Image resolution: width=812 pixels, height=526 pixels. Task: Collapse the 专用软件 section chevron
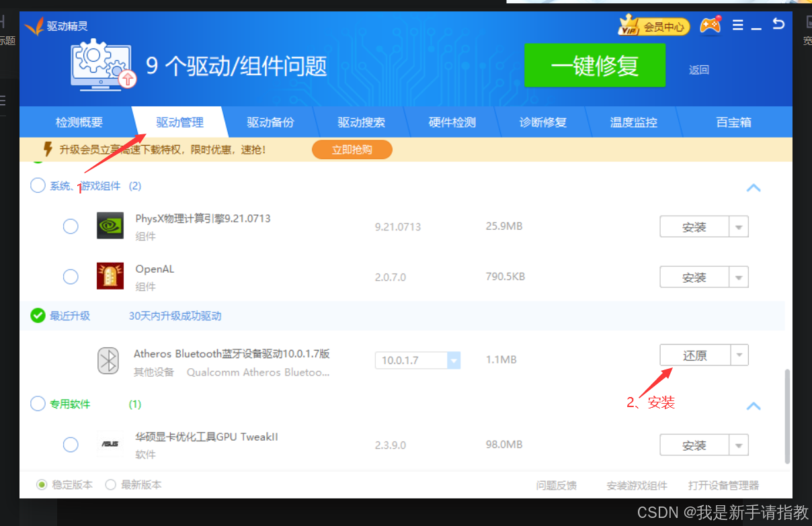pyautogui.click(x=754, y=406)
